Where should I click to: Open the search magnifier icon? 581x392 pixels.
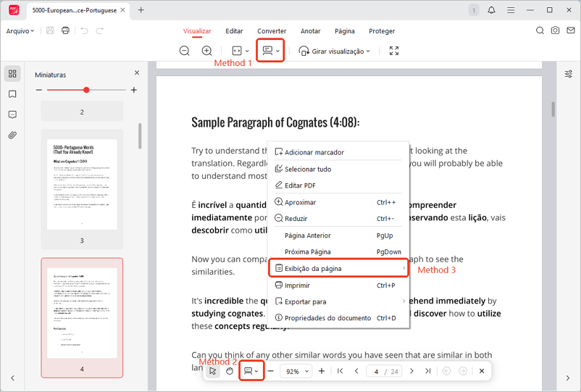pyautogui.click(x=540, y=30)
